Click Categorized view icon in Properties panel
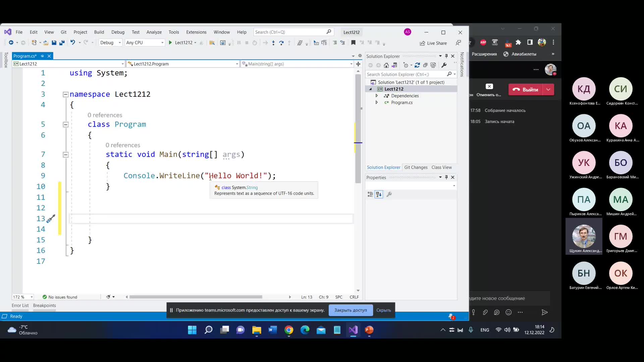This screenshot has height=362, width=644. tap(370, 194)
